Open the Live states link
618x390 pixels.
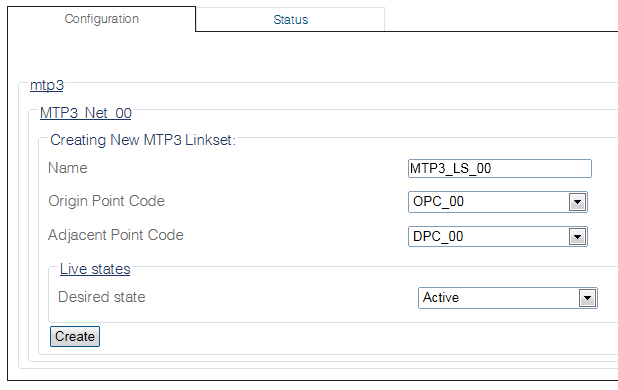click(95, 269)
